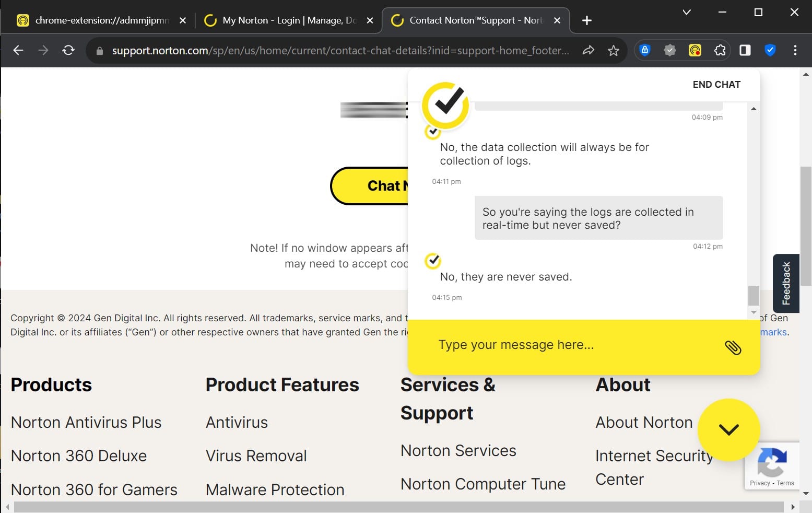Image resolution: width=812 pixels, height=513 pixels.
Task: Click the 04:15 pm timestamp
Action: (447, 297)
